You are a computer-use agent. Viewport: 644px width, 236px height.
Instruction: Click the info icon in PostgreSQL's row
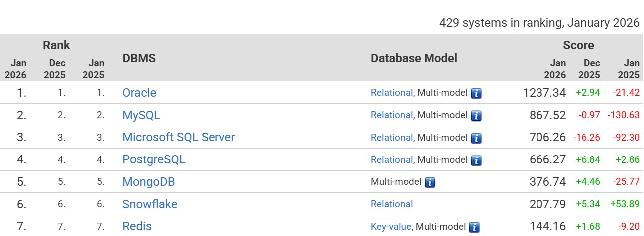(x=476, y=160)
